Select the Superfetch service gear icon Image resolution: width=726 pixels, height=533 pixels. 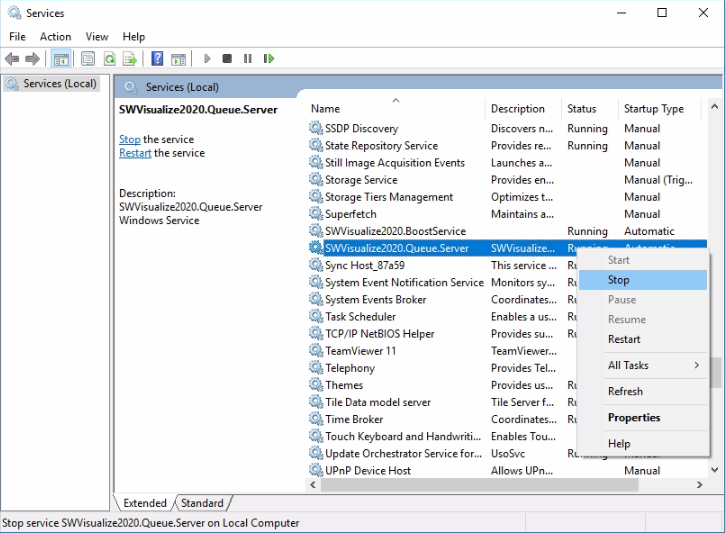coord(316,213)
